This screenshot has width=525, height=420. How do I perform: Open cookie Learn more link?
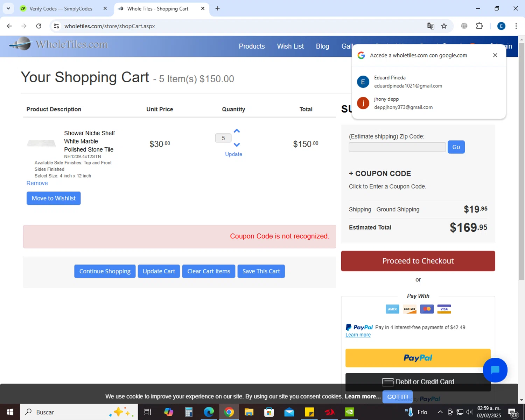click(363, 397)
